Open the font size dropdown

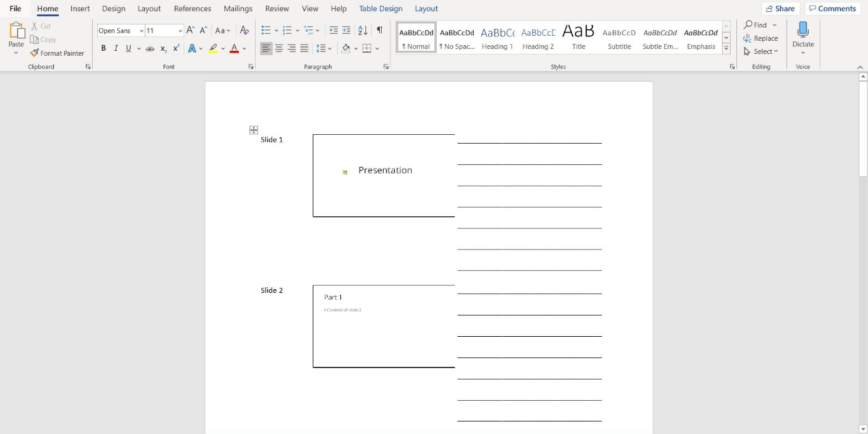[180, 30]
